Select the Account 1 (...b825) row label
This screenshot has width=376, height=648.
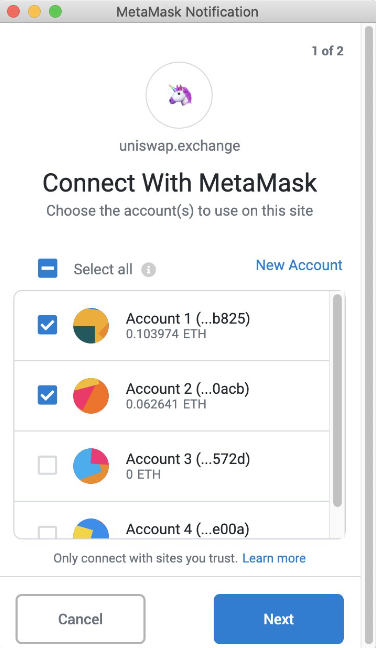point(188,319)
